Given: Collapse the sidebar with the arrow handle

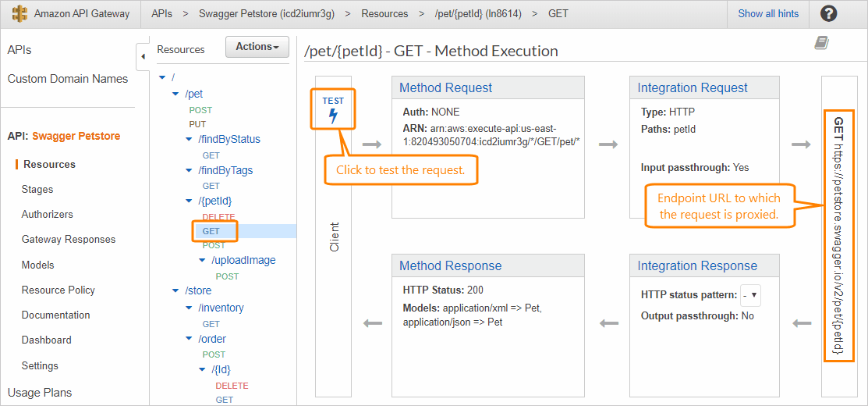Looking at the screenshot, I should (143, 56).
